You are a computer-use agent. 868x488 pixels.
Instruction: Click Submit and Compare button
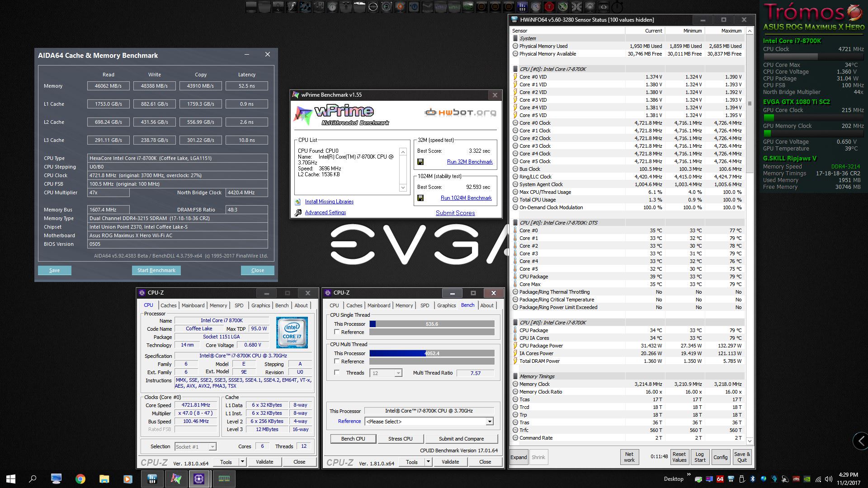(x=461, y=439)
